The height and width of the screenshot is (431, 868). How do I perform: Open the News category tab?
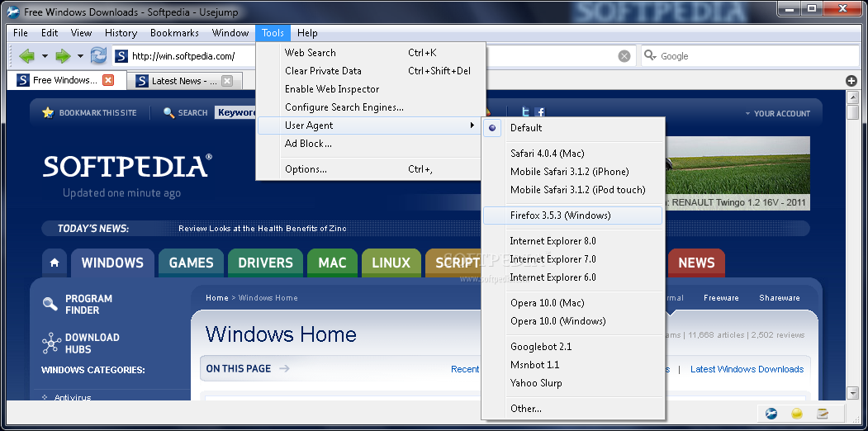point(696,263)
